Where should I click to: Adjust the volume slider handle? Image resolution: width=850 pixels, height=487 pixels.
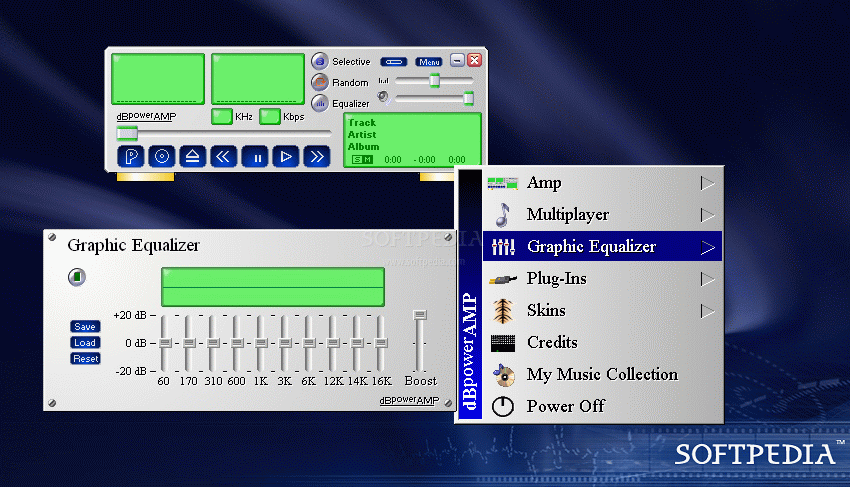pos(468,98)
